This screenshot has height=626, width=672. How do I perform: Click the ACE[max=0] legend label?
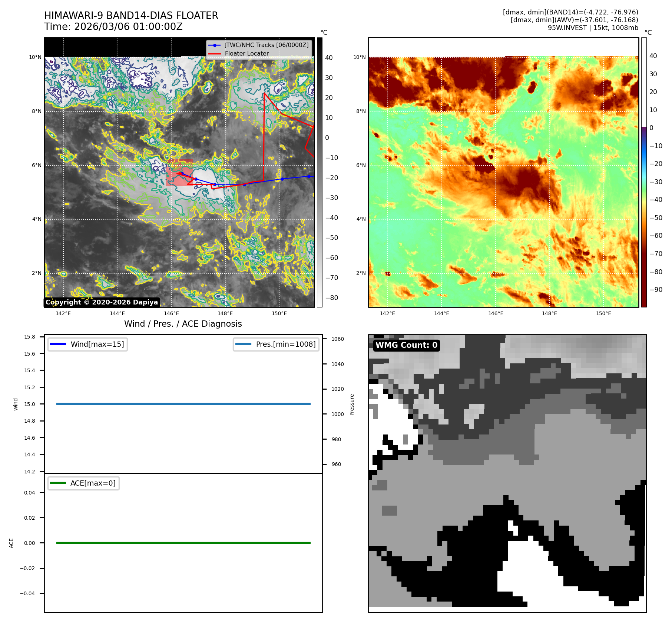click(x=93, y=483)
